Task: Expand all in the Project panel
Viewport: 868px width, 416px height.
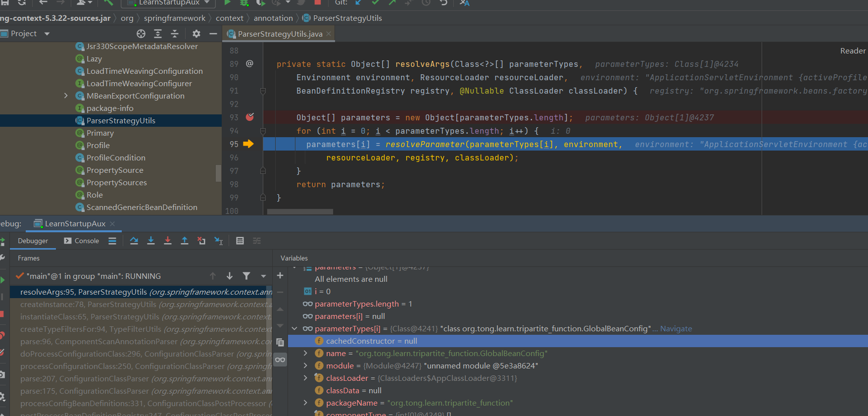Action: click(158, 34)
